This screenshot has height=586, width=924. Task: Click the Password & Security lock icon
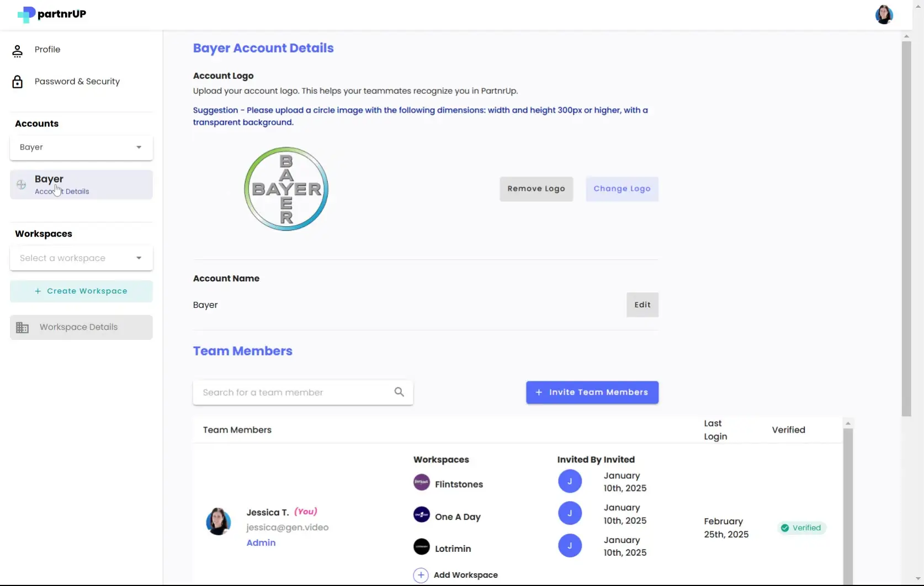18,81
